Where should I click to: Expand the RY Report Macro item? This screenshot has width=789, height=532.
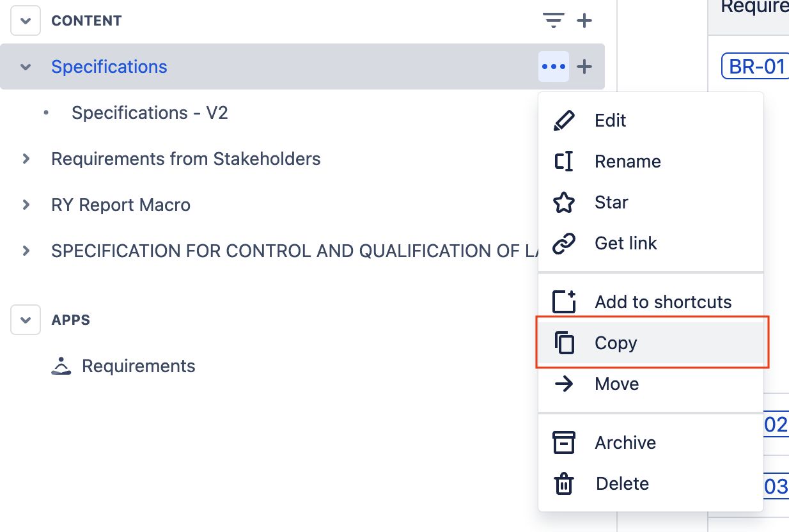[x=26, y=205]
